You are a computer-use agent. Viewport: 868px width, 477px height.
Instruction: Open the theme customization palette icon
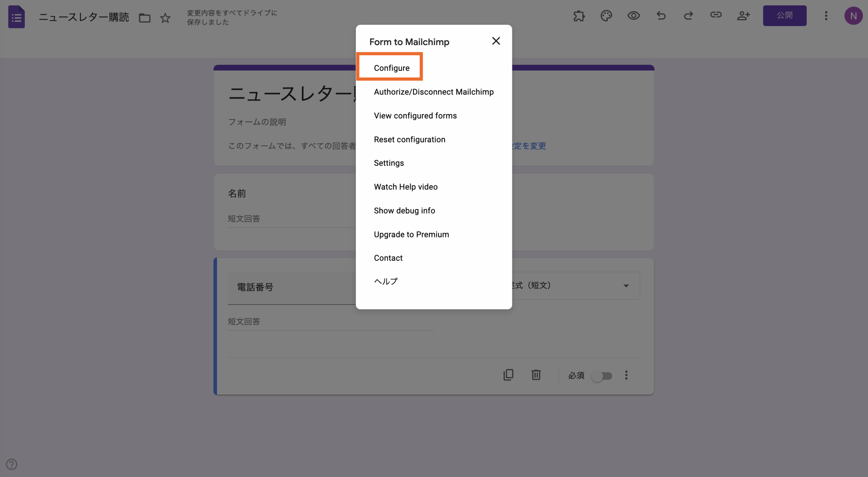pos(606,16)
